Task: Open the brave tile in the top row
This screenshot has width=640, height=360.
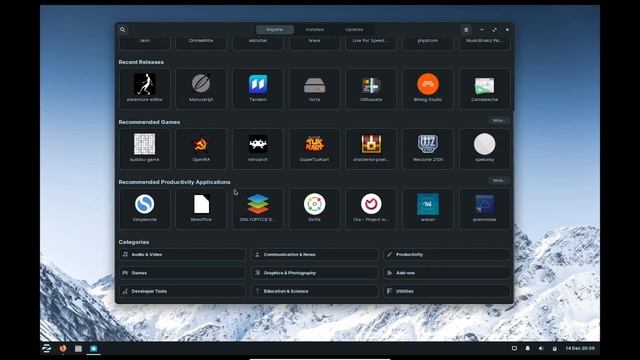Action: [x=315, y=43]
